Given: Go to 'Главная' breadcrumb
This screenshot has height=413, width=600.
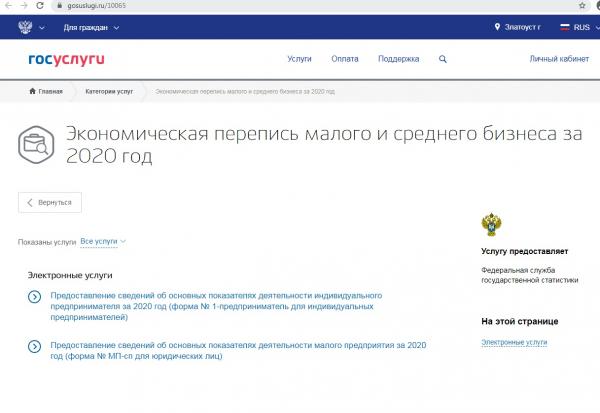Looking at the screenshot, I should tap(51, 91).
